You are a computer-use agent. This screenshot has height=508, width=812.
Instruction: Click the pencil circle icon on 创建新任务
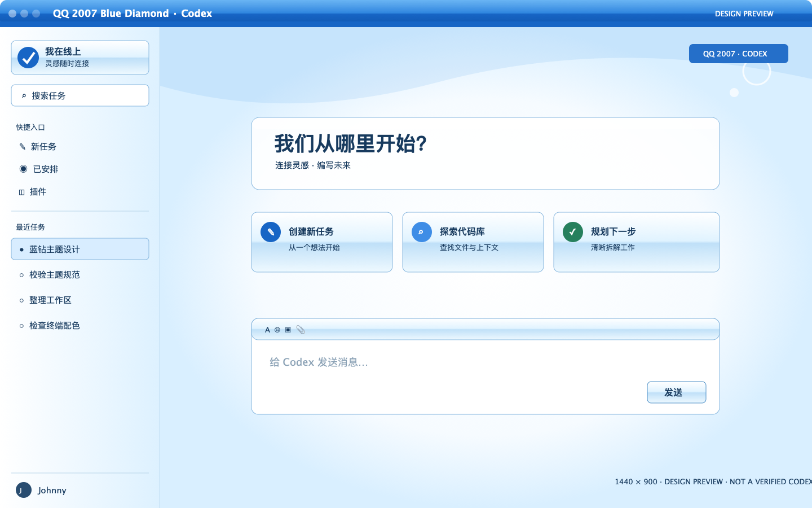pos(271,232)
